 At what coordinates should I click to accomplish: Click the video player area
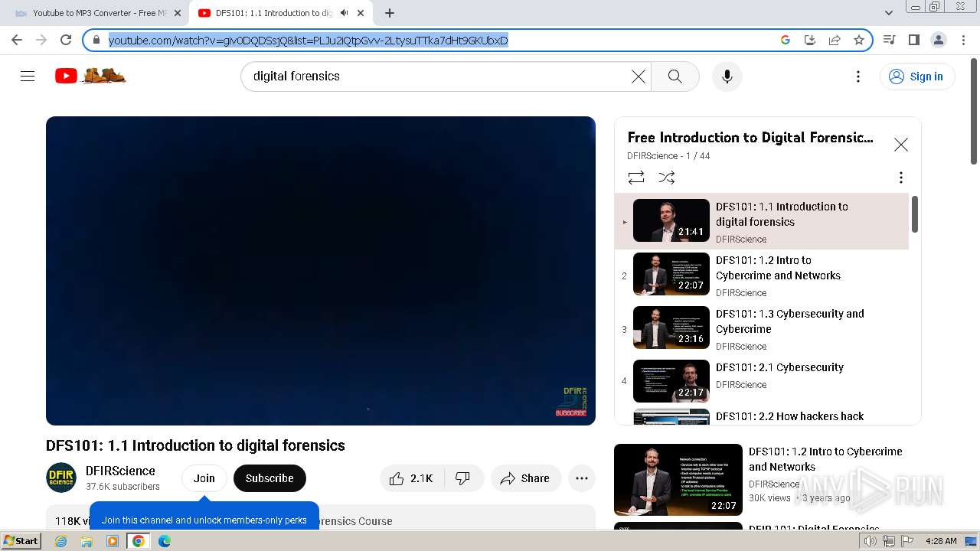pyautogui.click(x=321, y=271)
